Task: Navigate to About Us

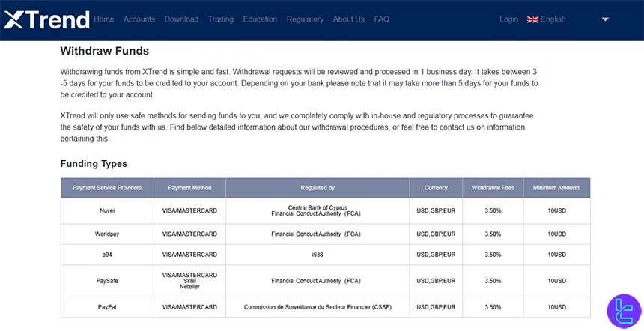Action: (x=349, y=19)
